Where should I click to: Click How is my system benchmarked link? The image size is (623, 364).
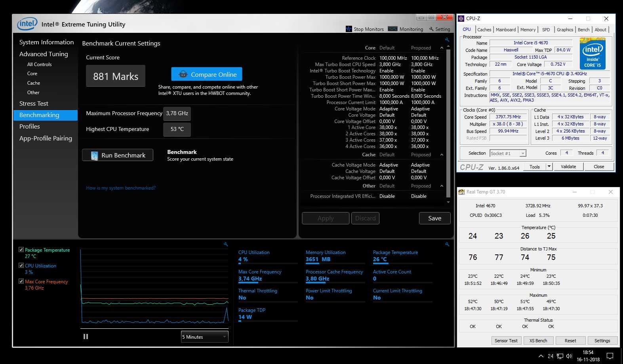click(121, 188)
